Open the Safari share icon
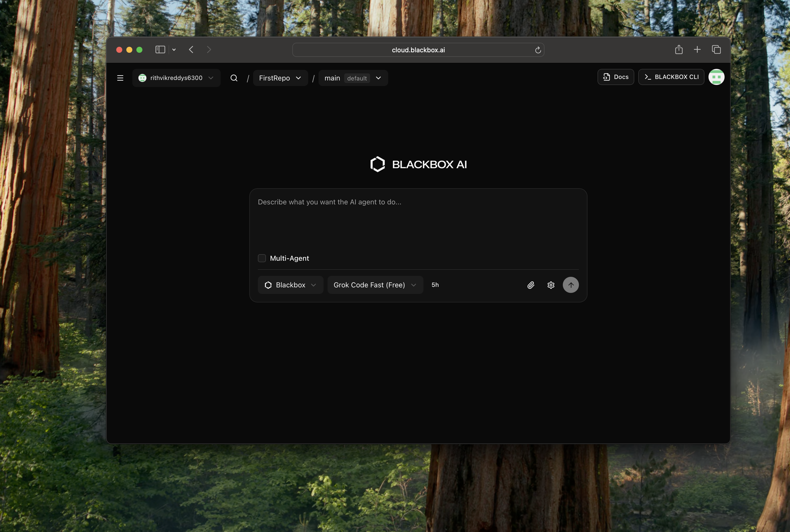Screen dimensions: 790x532 tap(679, 50)
